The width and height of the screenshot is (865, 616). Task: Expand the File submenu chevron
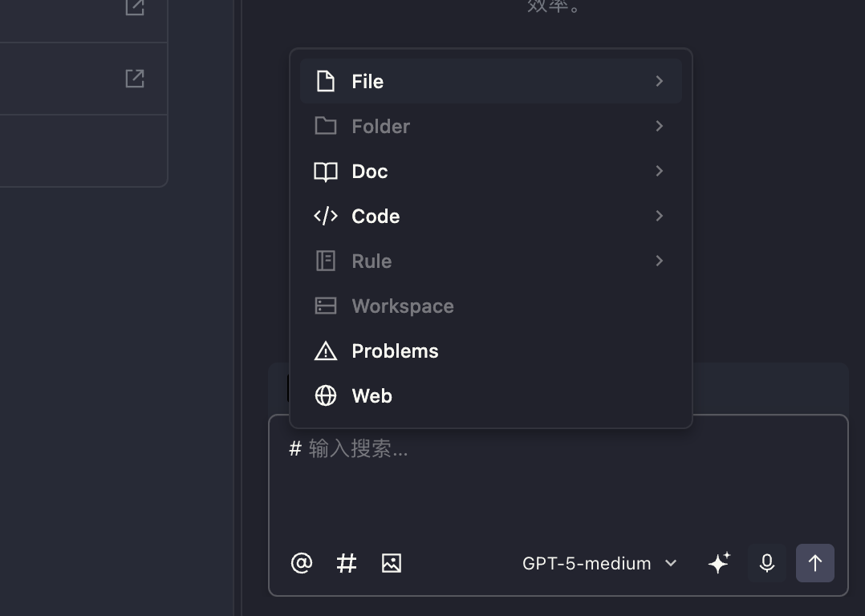point(659,80)
